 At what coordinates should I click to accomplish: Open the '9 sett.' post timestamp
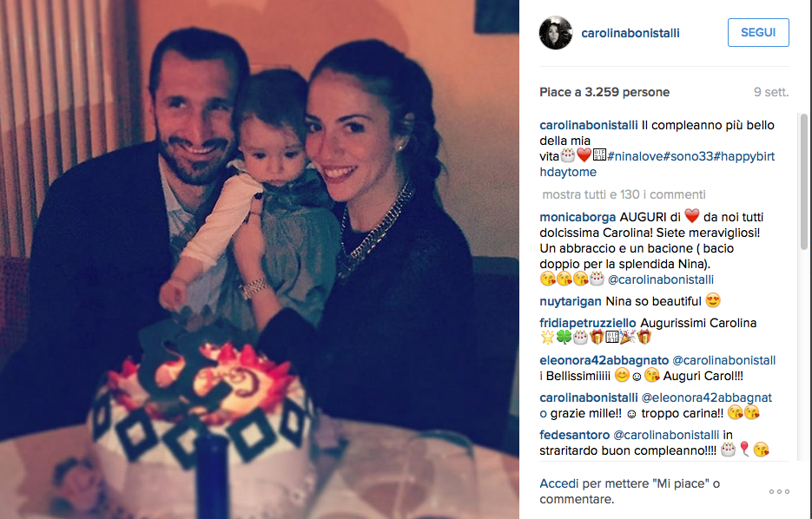pyautogui.click(x=771, y=92)
